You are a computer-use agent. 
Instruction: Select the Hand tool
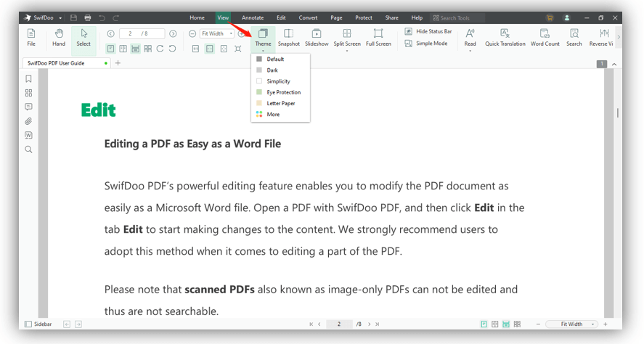(x=59, y=37)
